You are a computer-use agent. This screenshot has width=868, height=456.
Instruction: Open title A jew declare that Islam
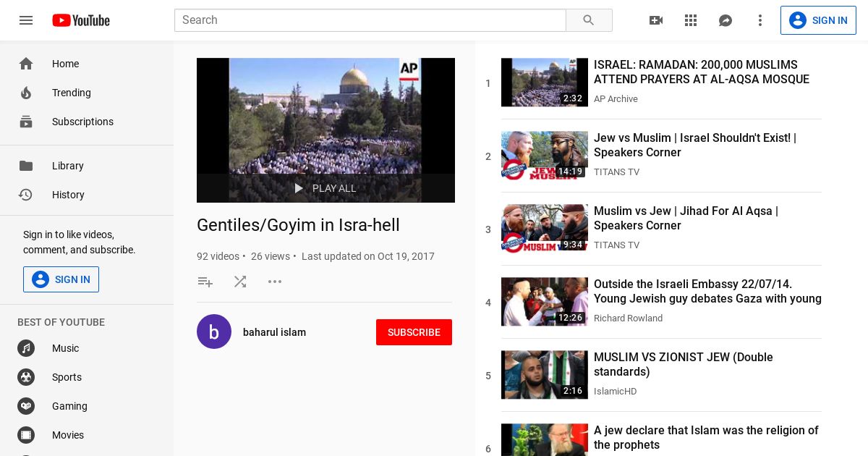(x=706, y=437)
